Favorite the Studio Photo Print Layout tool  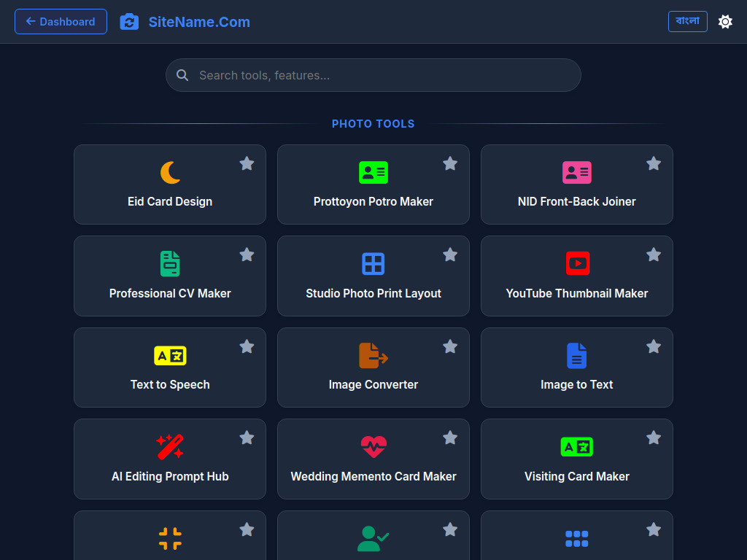[x=450, y=255]
